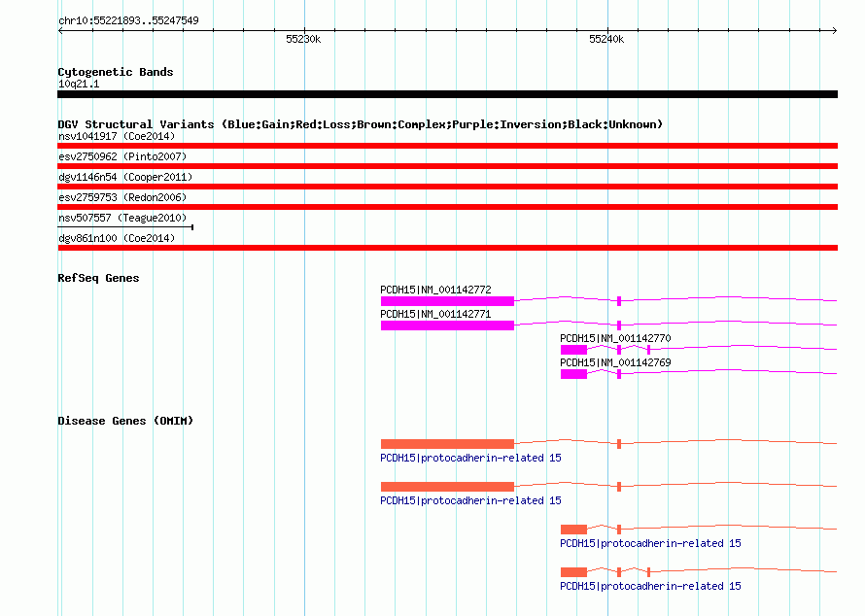Select the Cytogenetic Bands track title
The image size is (865, 616).
tap(116, 72)
